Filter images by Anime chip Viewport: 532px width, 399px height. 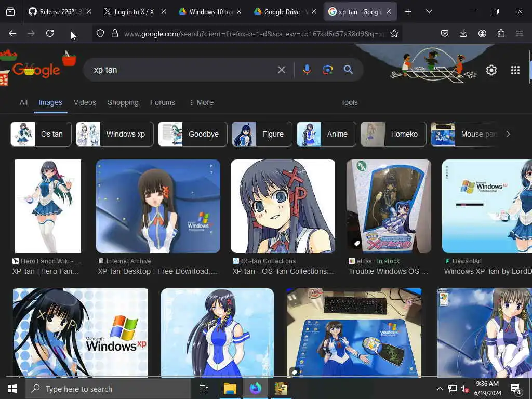[x=326, y=134]
